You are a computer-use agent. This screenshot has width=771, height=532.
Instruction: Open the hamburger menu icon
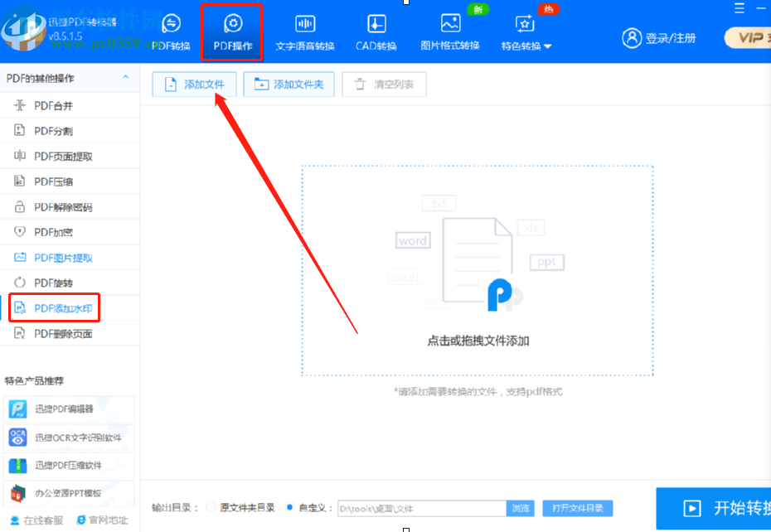point(739,7)
